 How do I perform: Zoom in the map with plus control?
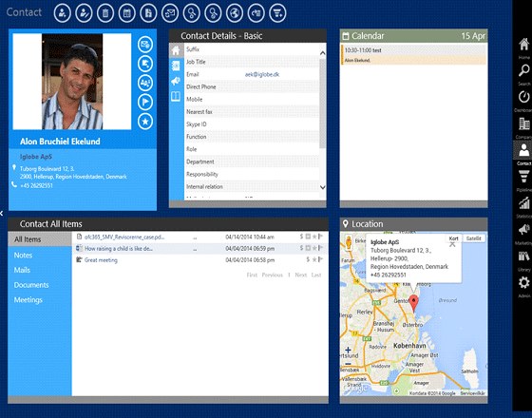tap(348, 350)
